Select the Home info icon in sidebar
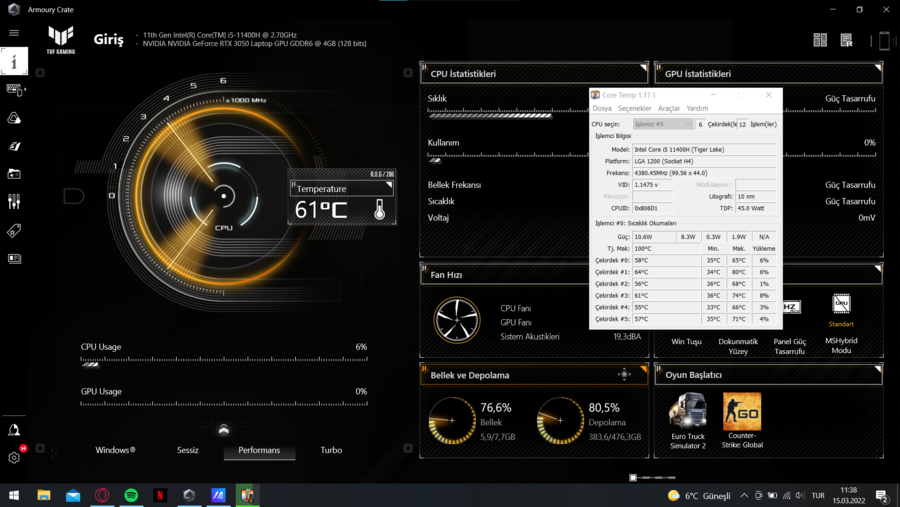Screen dimensions: 900x507 click(14, 61)
